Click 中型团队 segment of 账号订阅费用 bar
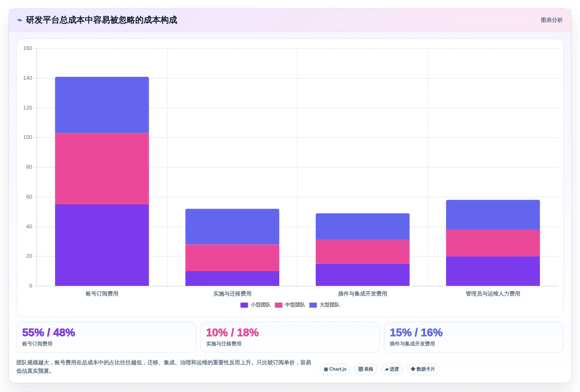The height and width of the screenshot is (392, 580). pyautogui.click(x=102, y=169)
